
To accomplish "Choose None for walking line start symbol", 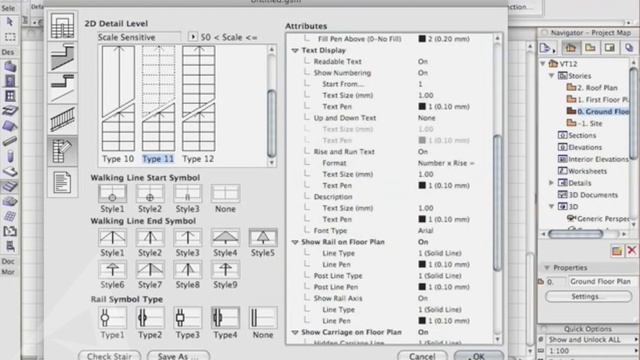I will [x=225, y=193].
